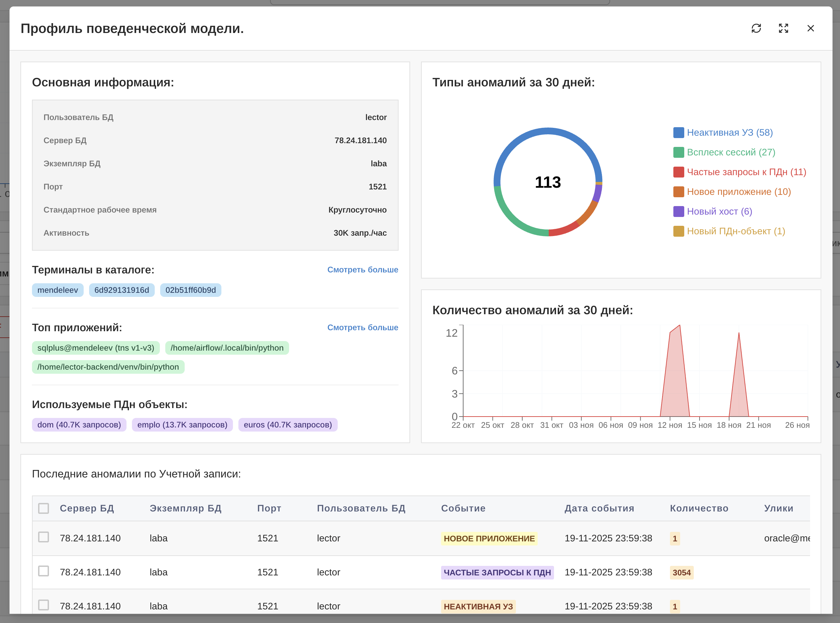This screenshot has width=840, height=623.
Task: Sort table by Дата события column
Action: pos(599,508)
